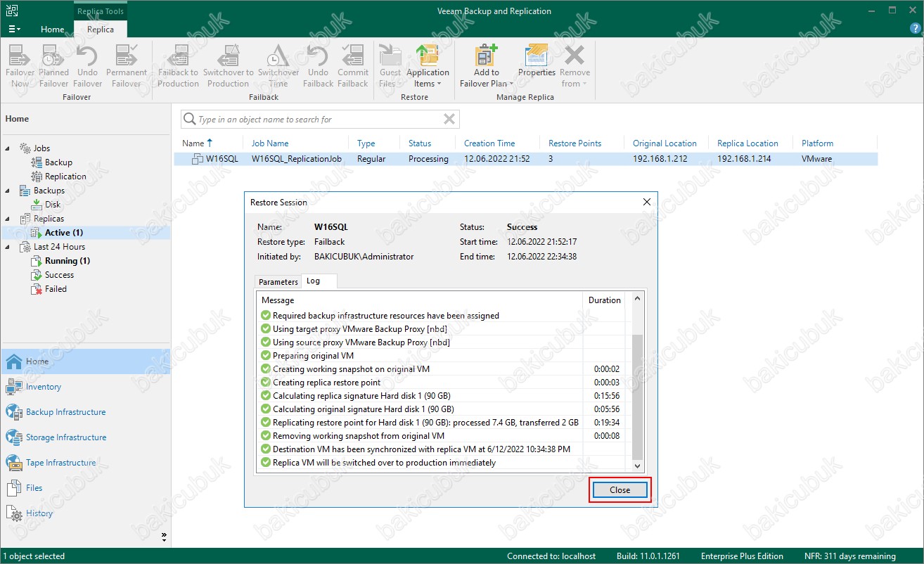
Task: Switch to the Replica ribbon tab
Action: point(101,30)
